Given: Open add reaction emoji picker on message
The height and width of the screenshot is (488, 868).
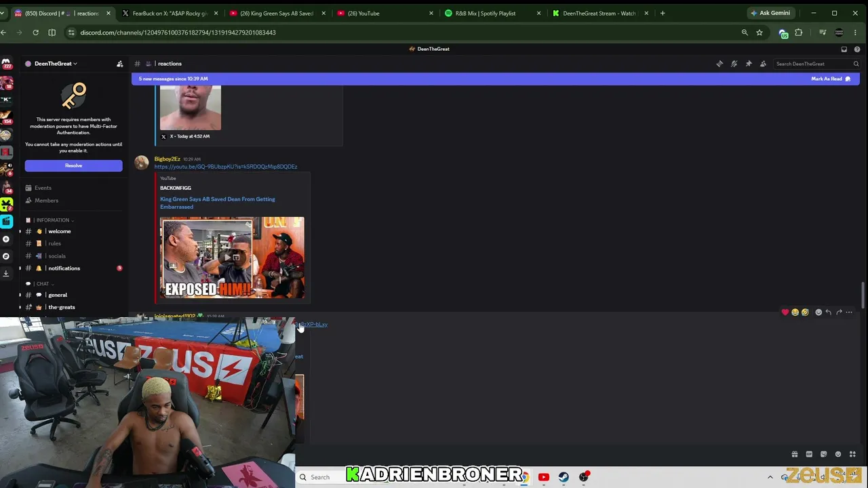Looking at the screenshot, I should click(x=818, y=312).
